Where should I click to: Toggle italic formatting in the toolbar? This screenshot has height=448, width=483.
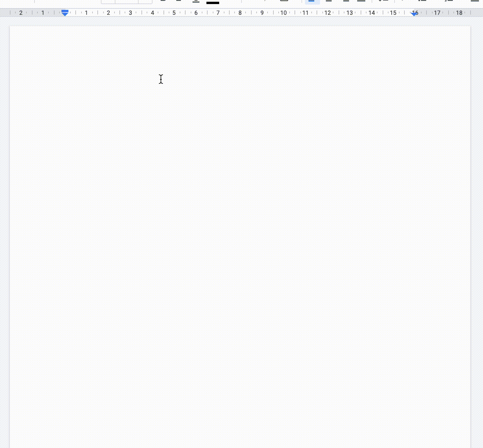[179, 1]
